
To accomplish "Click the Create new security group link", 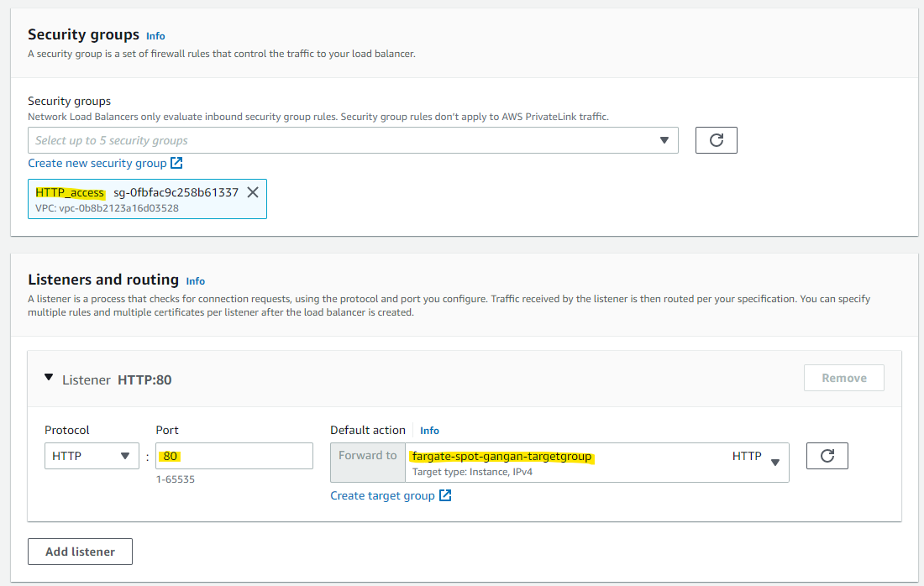I will [97, 163].
